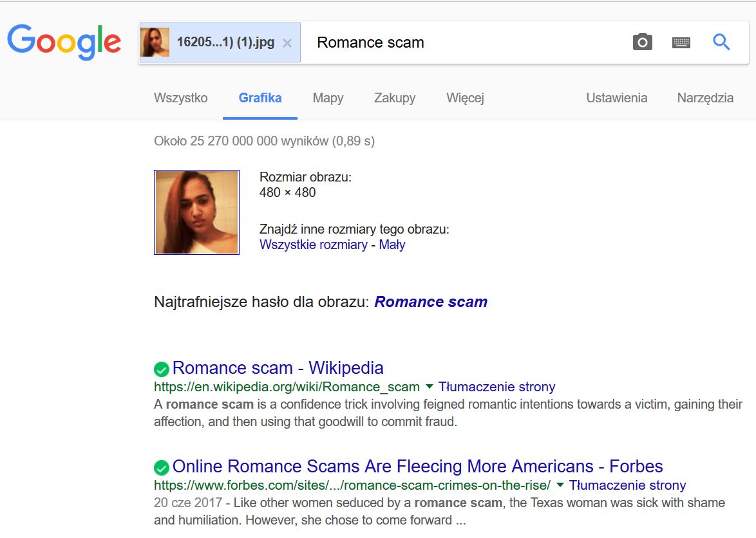Open the Mapy tab
Screen dimensions: 756x538
tap(328, 98)
